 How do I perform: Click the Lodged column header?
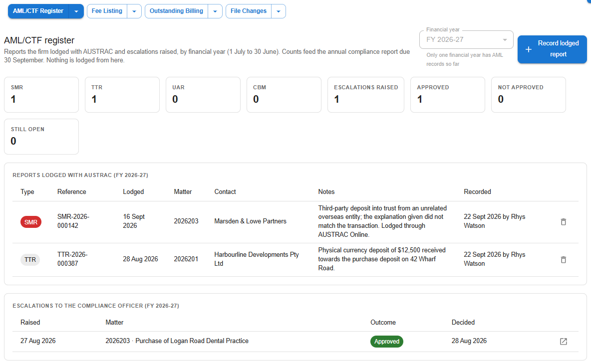click(x=133, y=191)
